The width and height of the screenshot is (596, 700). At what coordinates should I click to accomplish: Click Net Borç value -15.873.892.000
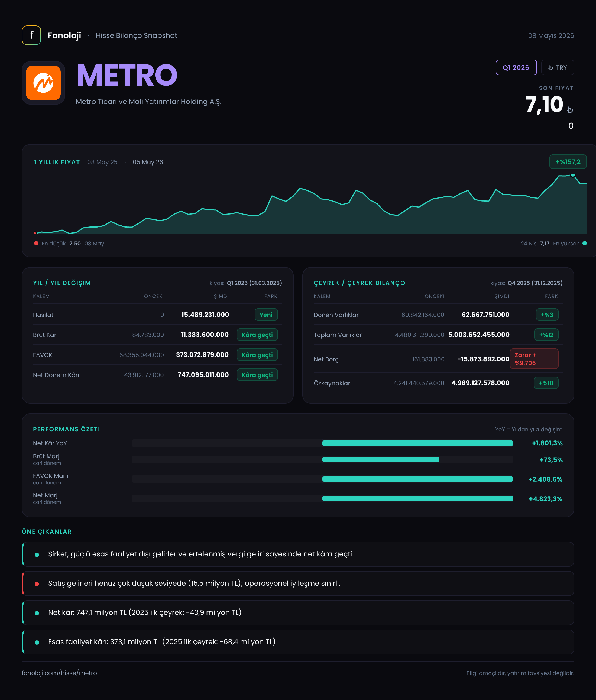coord(483,359)
